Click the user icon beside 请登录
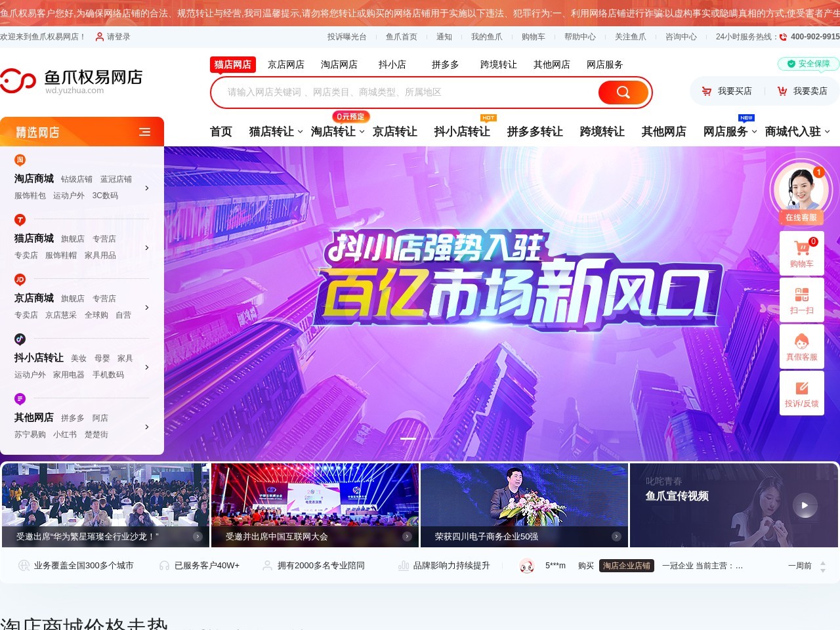The width and height of the screenshot is (840, 630). (100, 37)
